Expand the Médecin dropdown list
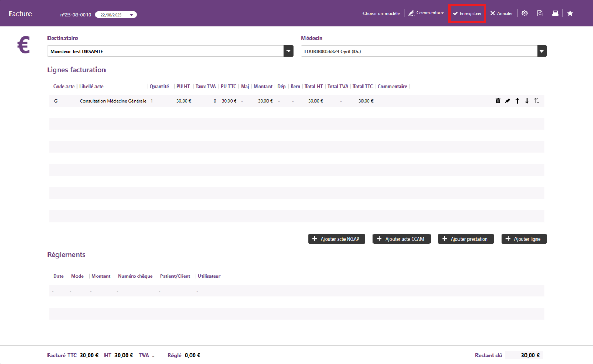Image resolution: width=593 pixels, height=364 pixels. 542,51
